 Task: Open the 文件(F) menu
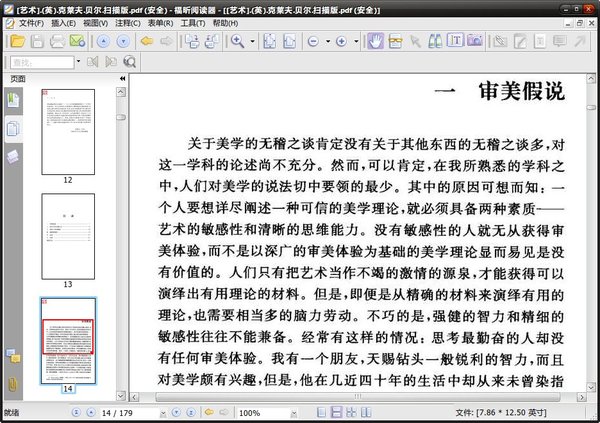[30, 22]
